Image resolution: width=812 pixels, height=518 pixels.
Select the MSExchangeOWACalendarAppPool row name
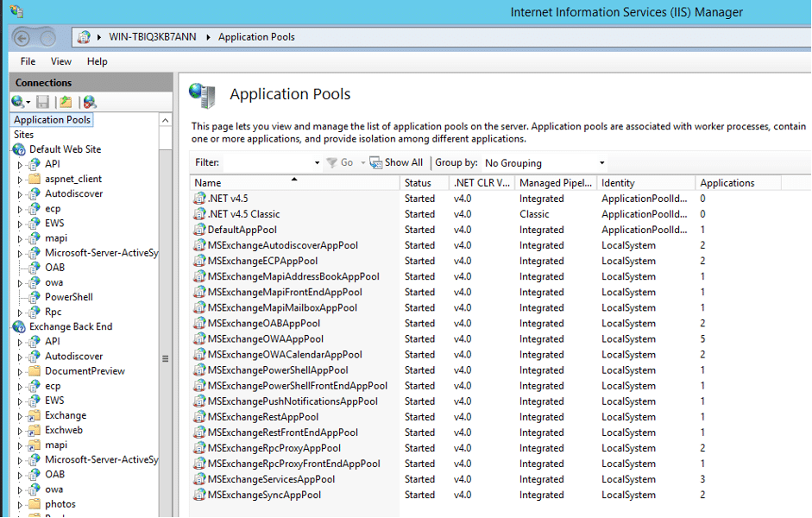(x=285, y=355)
